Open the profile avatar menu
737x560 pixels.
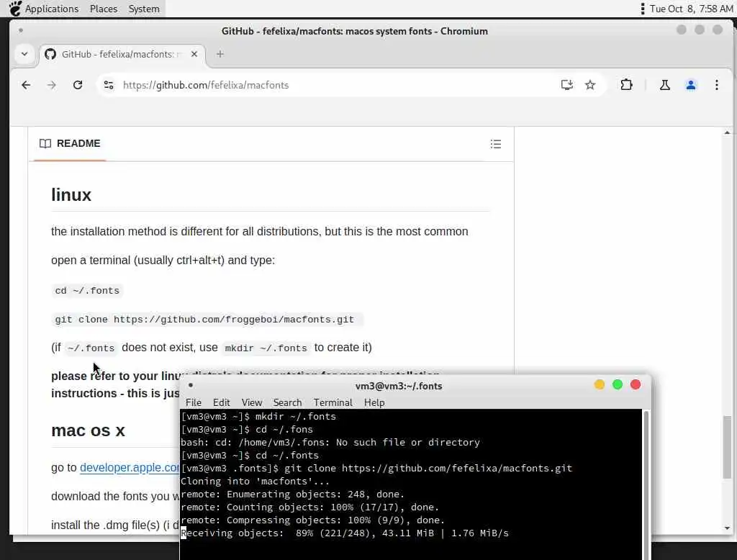[x=690, y=85]
